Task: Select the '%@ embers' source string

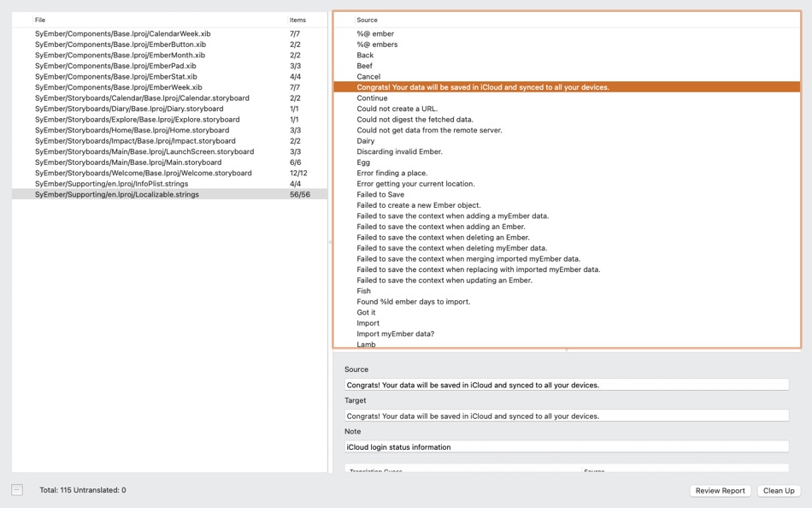Action: coord(567,44)
